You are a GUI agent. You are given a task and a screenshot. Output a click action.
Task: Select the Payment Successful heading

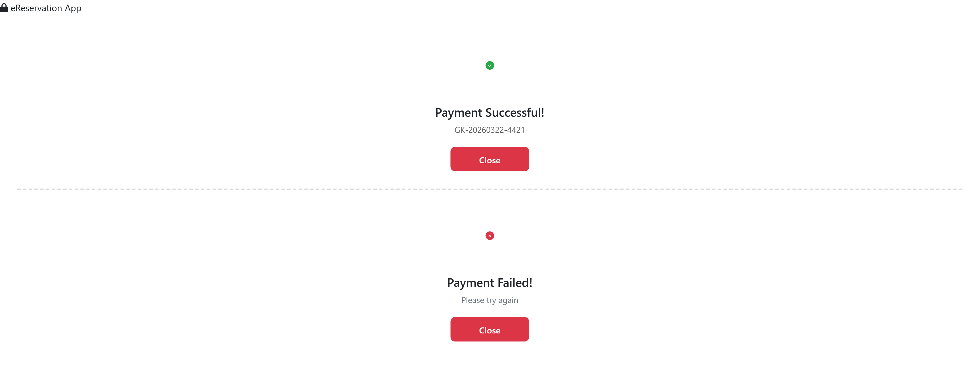[490, 112]
